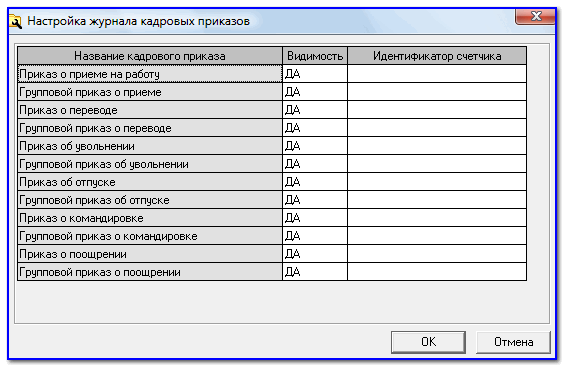Toggle ДА visibility for Приказ о переводе
The height and width of the screenshot is (367, 564).
[x=315, y=110]
